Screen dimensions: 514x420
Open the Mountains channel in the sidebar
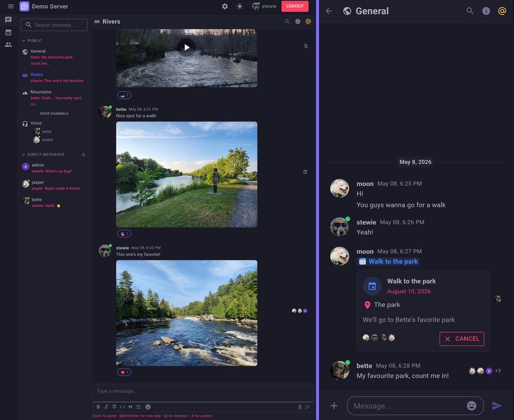pyautogui.click(x=54, y=98)
